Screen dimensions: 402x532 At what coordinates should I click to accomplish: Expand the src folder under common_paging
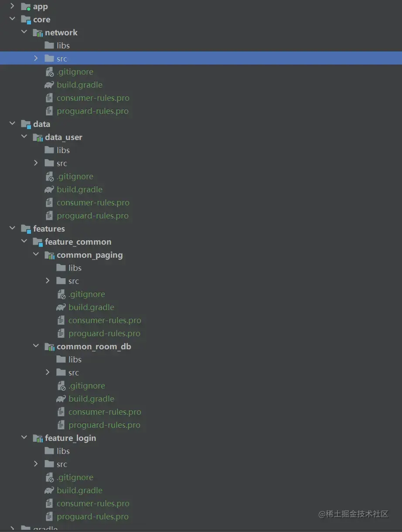pos(48,281)
